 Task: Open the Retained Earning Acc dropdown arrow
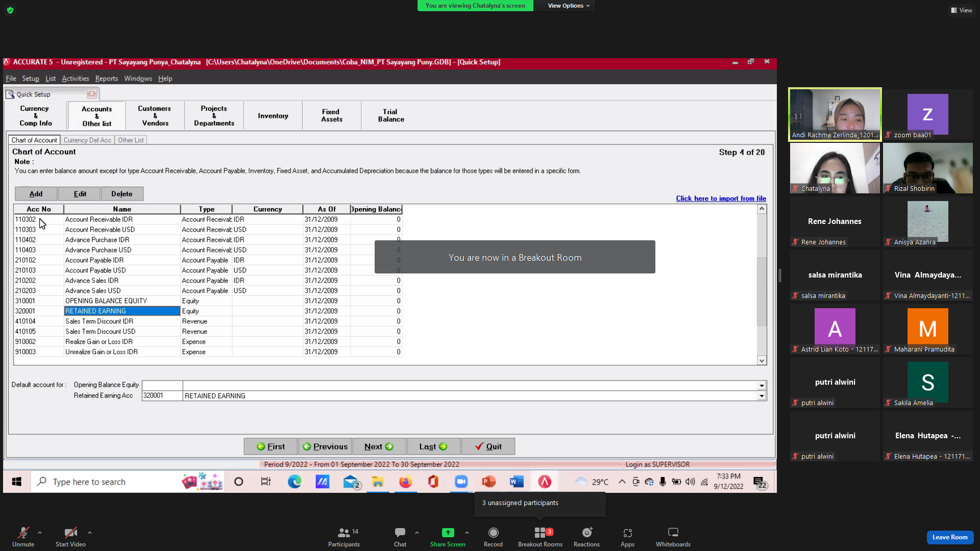[x=762, y=396]
